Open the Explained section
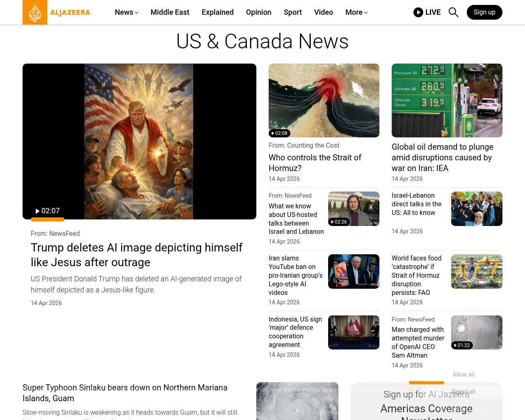Screen dimensions: 525x420 pyautogui.click(x=218, y=12)
